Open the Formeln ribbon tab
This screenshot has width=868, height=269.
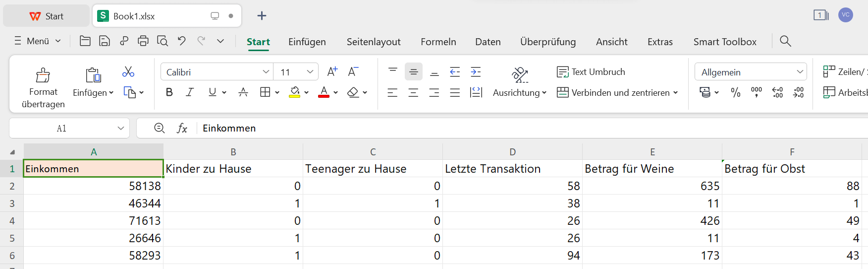tap(438, 42)
